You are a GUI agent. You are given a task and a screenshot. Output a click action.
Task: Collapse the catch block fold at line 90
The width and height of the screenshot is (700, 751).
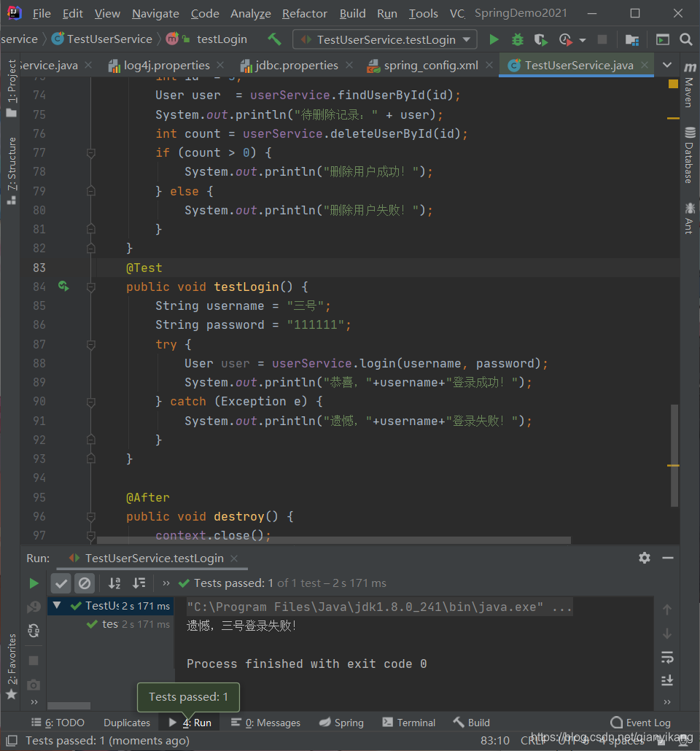[90, 402]
